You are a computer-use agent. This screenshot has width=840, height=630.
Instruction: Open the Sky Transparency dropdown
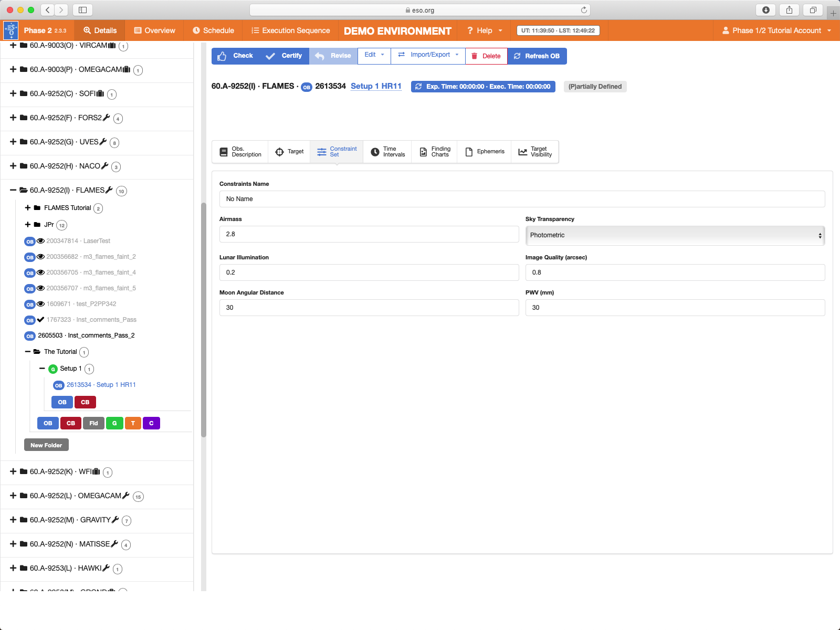coord(675,235)
